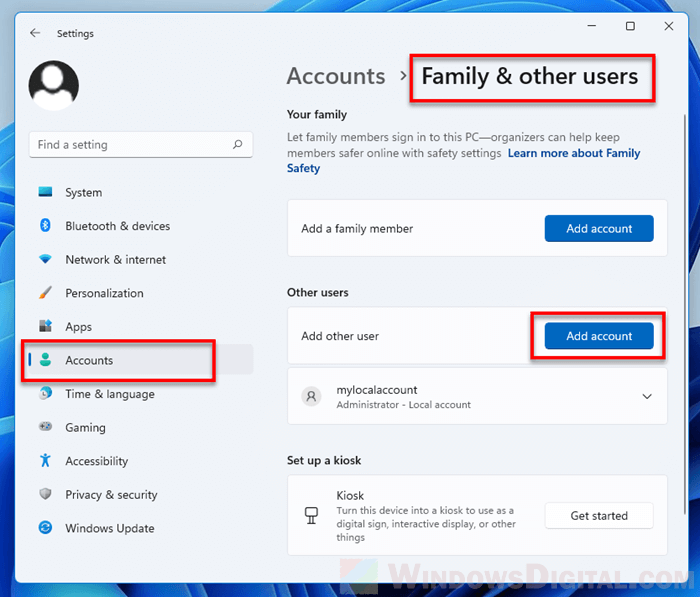Click Add account for other user
The image size is (700, 597).
pyautogui.click(x=599, y=336)
